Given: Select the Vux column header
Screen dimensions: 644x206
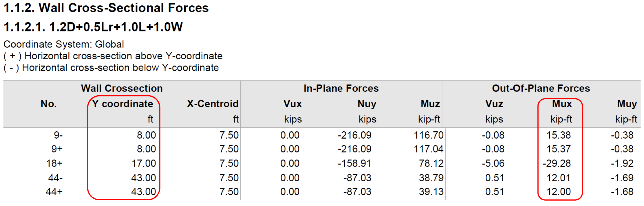Looking at the screenshot, I should [x=292, y=104].
